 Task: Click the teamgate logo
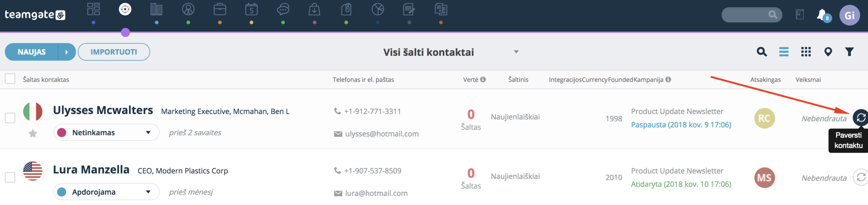[35, 15]
